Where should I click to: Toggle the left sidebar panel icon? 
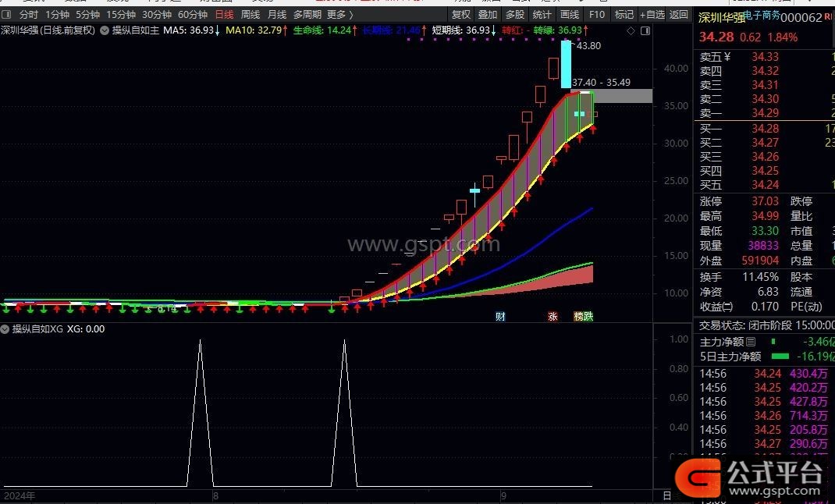coord(6,14)
